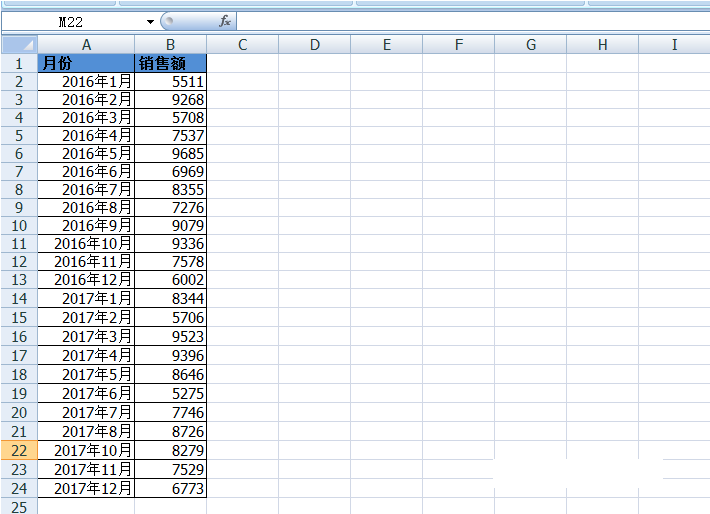Screen dimensions: 710x514
Task: Select cell with 2016年2月
Action: coord(86,99)
